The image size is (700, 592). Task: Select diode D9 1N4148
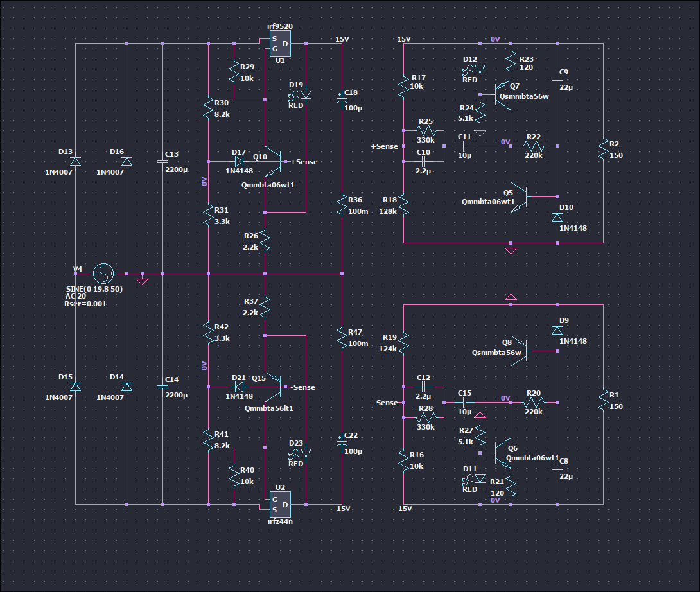pyautogui.click(x=557, y=331)
